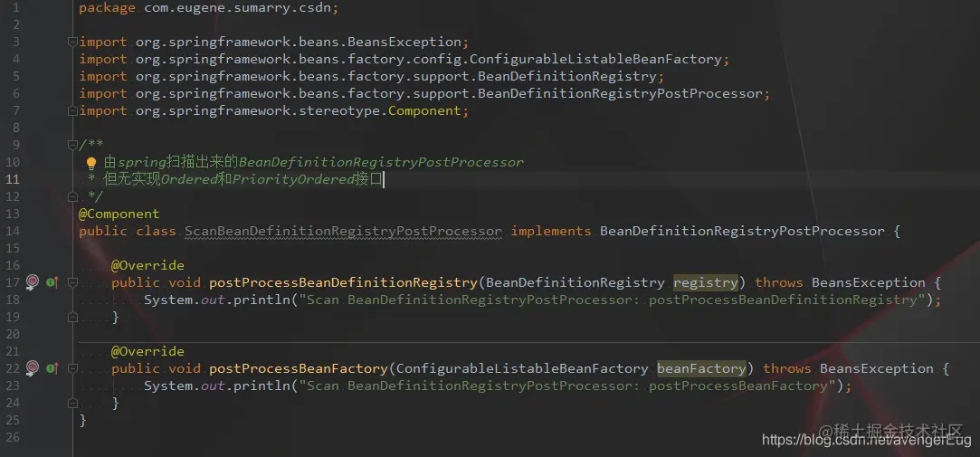This screenshot has height=457, width=980.
Task: Click the highlighted beanFactory parameter on line 22
Action: tap(701, 368)
